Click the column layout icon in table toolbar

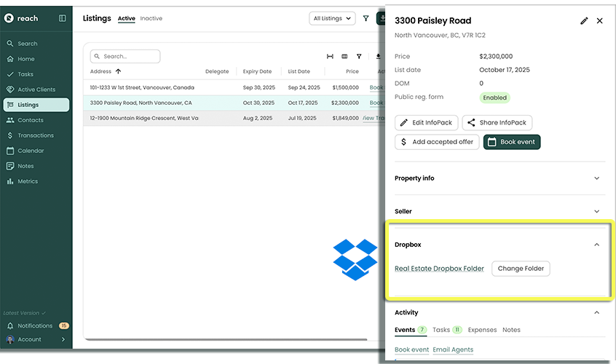tap(344, 56)
